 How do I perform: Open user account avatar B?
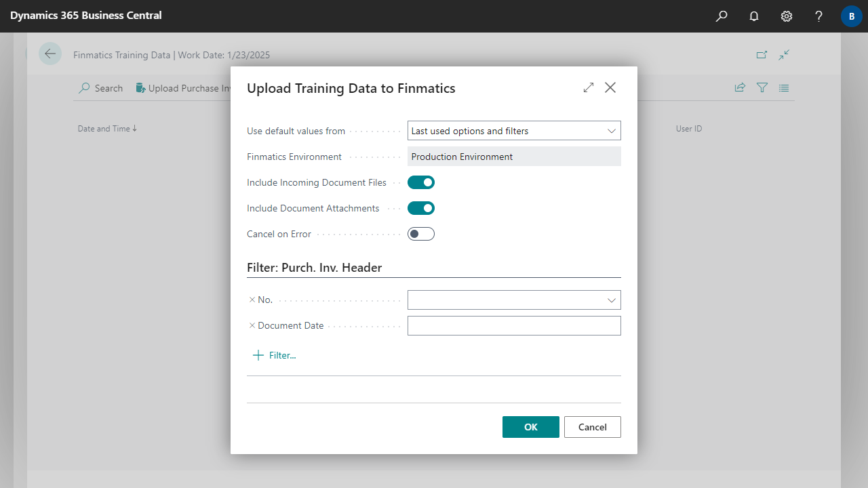[852, 16]
